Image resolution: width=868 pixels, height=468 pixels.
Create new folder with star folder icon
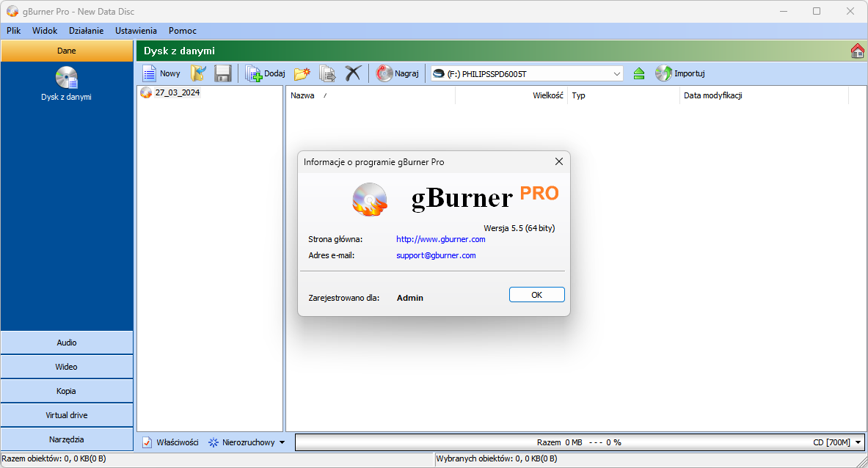(x=302, y=73)
